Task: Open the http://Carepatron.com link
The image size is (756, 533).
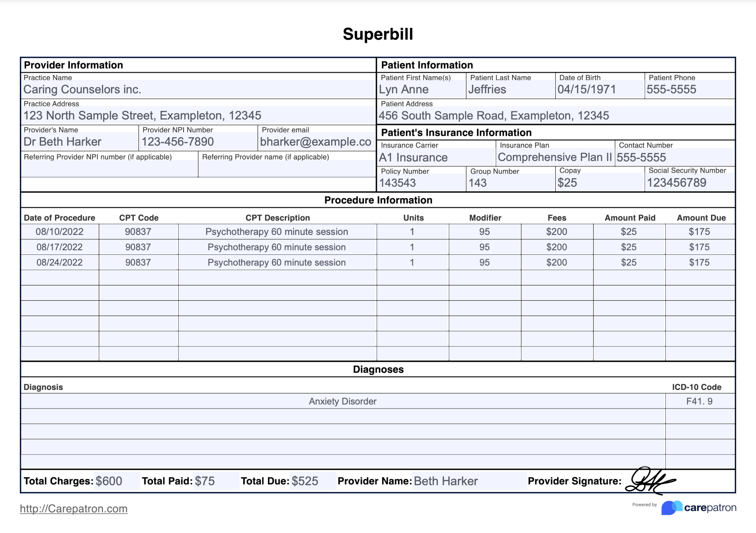Action: click(x=74, y=509)
